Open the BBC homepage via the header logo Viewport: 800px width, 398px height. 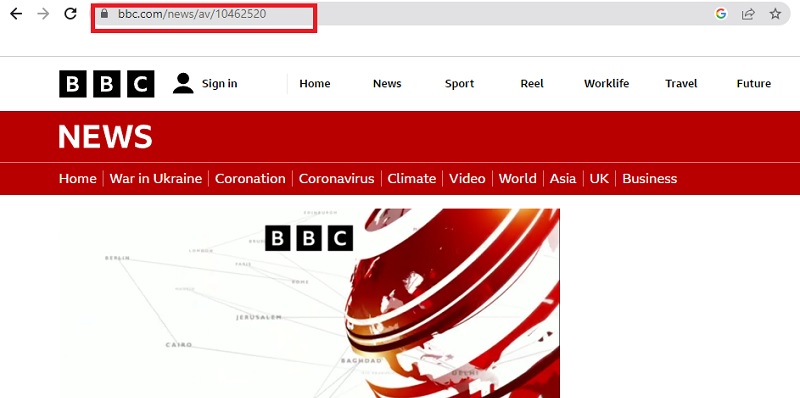[107, 84]
